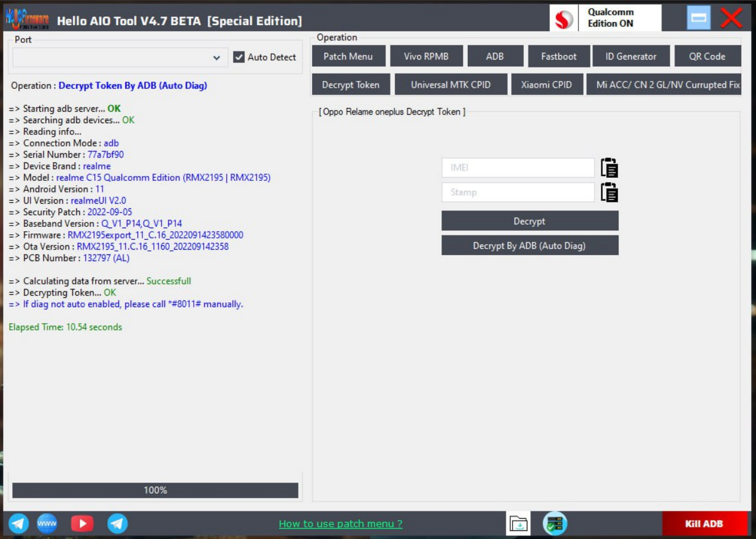Click Security Patch 2022-09-05 text
This screenshot has height=539, width=756.
[110, 212]
